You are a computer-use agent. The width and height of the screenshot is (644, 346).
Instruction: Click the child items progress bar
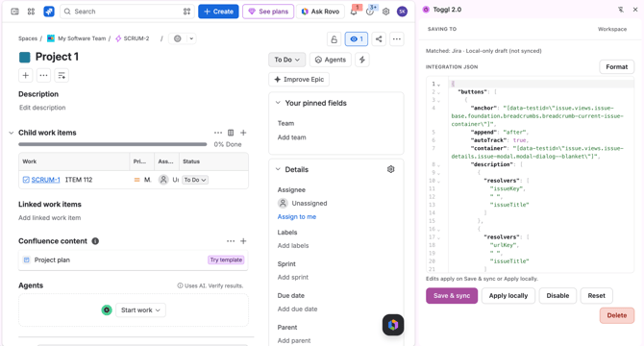(x=112, y=144)
